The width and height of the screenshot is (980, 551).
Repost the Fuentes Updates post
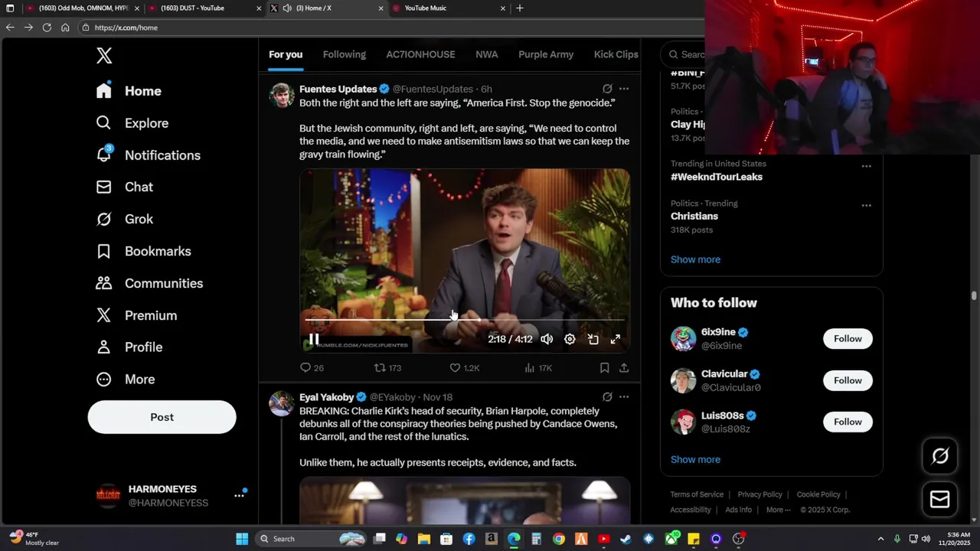(x=387, y=368)
